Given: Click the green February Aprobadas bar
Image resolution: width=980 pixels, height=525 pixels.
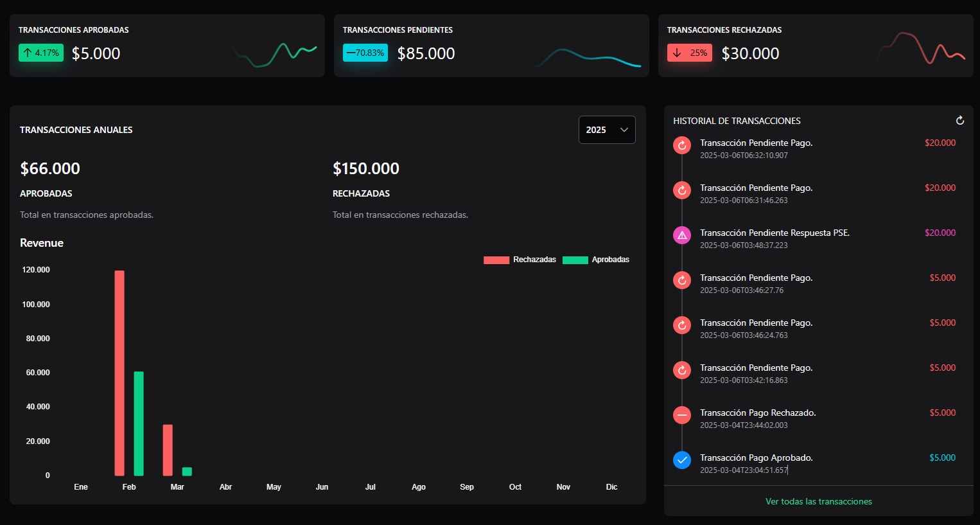Looking at the screenshot, I should [139, 423].
